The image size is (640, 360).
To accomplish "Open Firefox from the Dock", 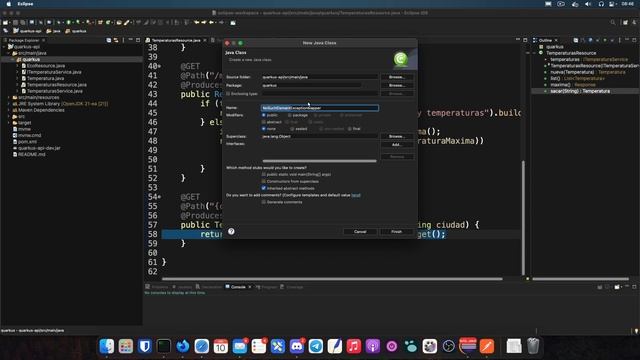I will pos(182,346).
